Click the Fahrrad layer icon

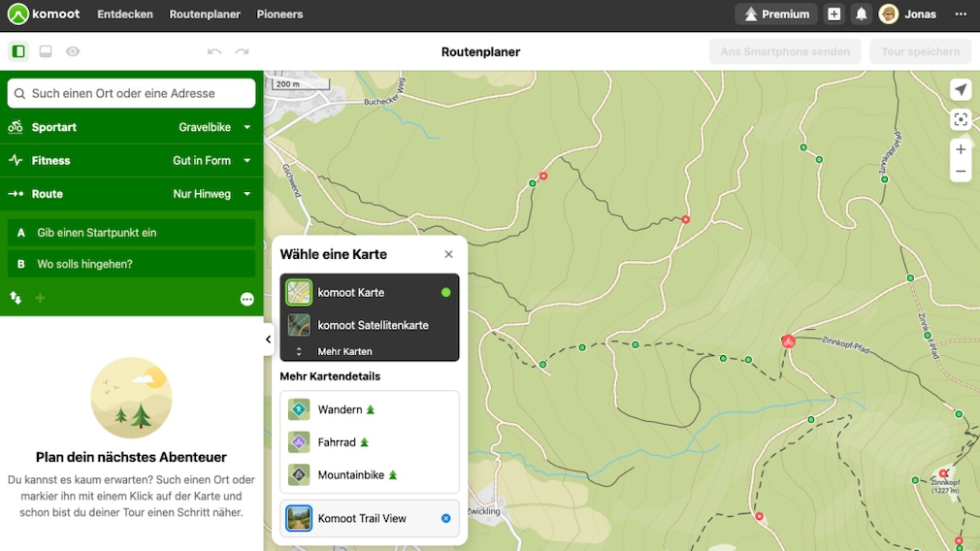pos(299,442)
